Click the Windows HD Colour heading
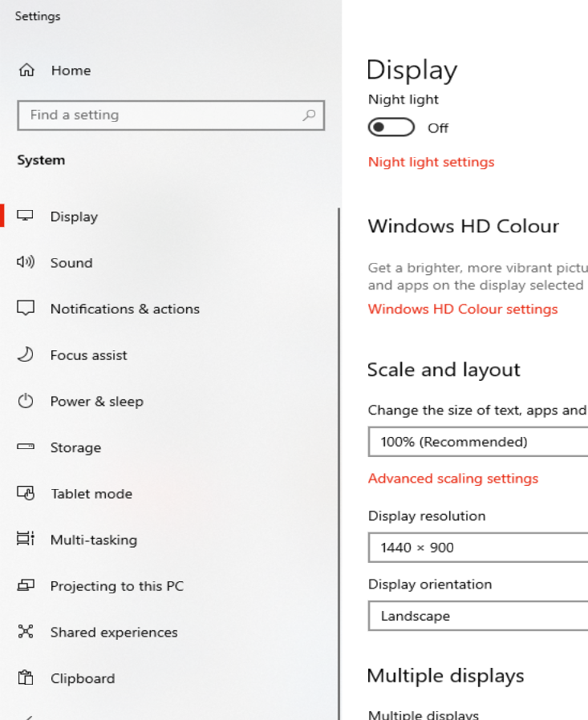The image size is (588, 720). (x=464, y=226)
